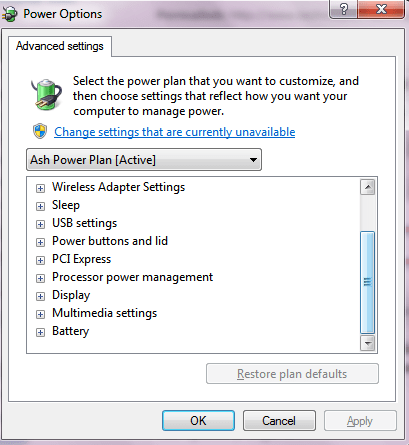
Task: Click the scrollbar up arrow
Action: pos(368,187)
